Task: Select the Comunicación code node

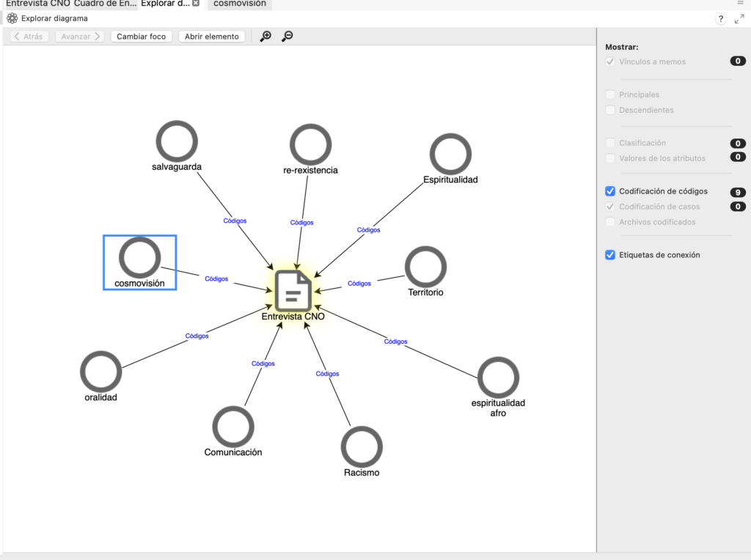Action: click(233, 427)
